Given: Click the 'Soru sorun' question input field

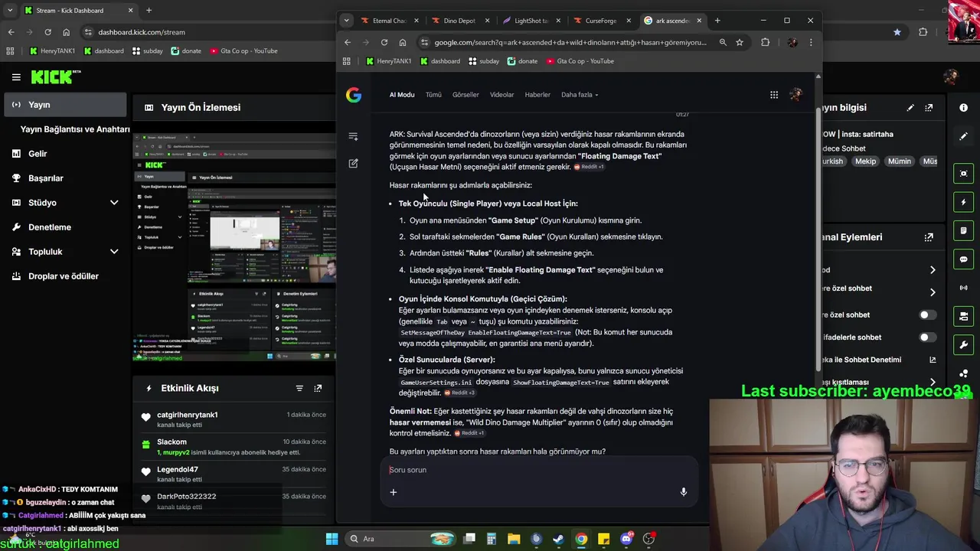Looking at the screenshot, I should [538, 470].
